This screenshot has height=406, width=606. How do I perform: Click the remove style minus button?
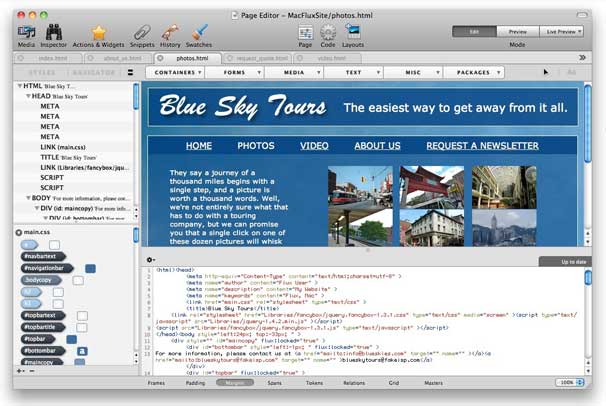click(32, 371)
